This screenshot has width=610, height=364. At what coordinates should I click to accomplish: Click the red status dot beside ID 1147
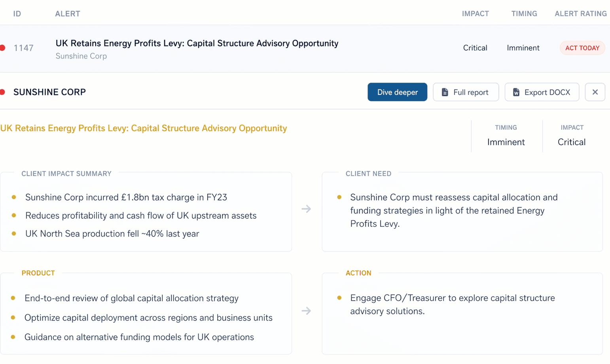coord(3,48)
